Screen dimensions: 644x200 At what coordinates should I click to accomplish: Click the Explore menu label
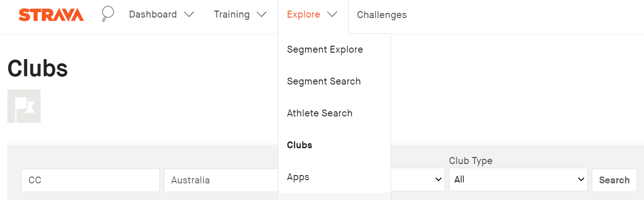(x=303, y=14)
